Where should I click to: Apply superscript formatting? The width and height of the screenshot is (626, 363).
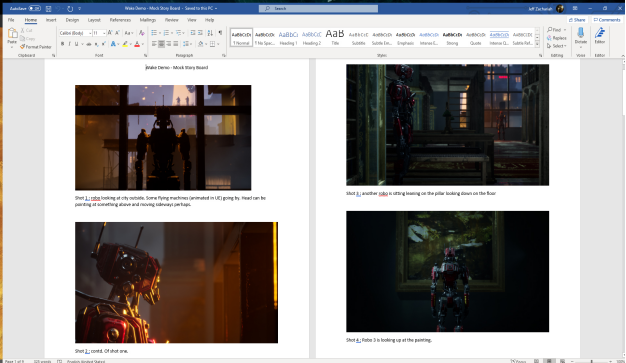point(104,44)
